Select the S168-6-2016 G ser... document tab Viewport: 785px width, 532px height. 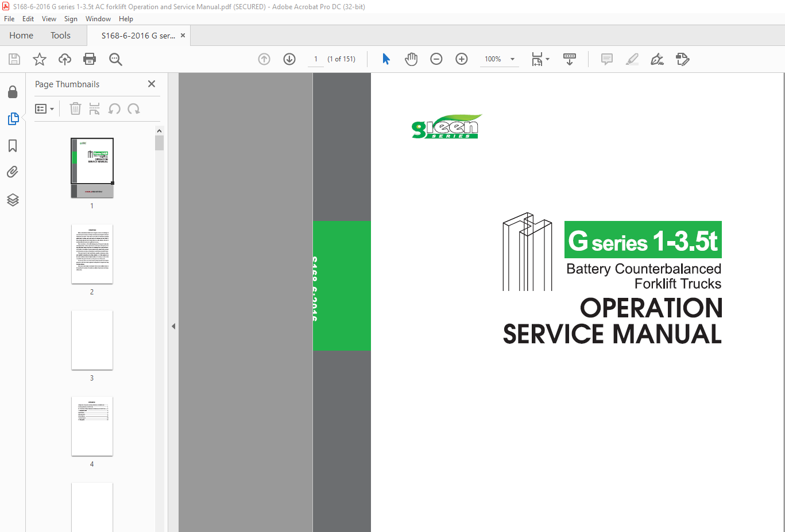138,36
